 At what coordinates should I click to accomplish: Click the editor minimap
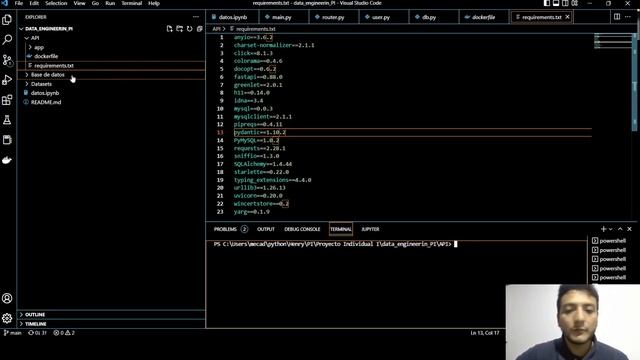614,41
